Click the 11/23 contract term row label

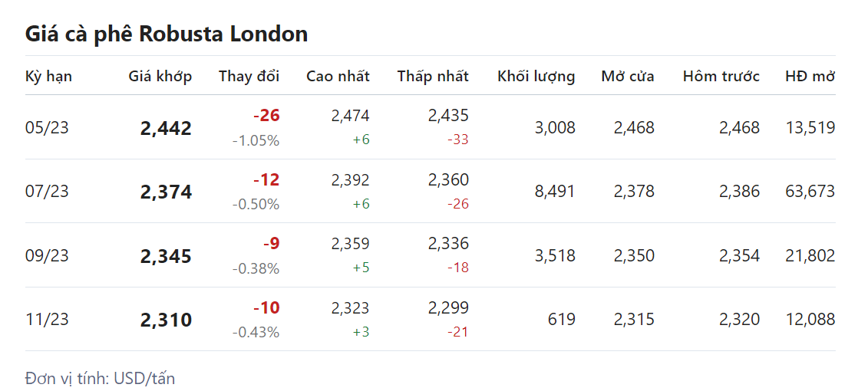(x=47, y=320)
